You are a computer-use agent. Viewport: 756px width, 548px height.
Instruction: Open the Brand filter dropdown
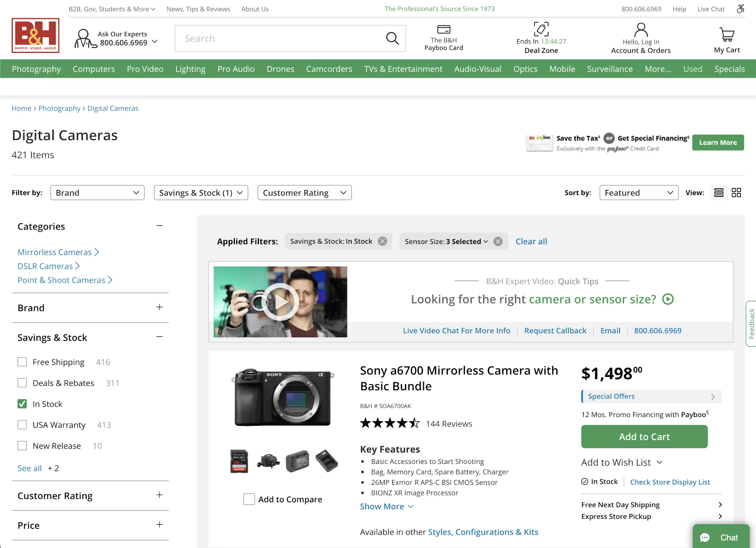point(97,193)
